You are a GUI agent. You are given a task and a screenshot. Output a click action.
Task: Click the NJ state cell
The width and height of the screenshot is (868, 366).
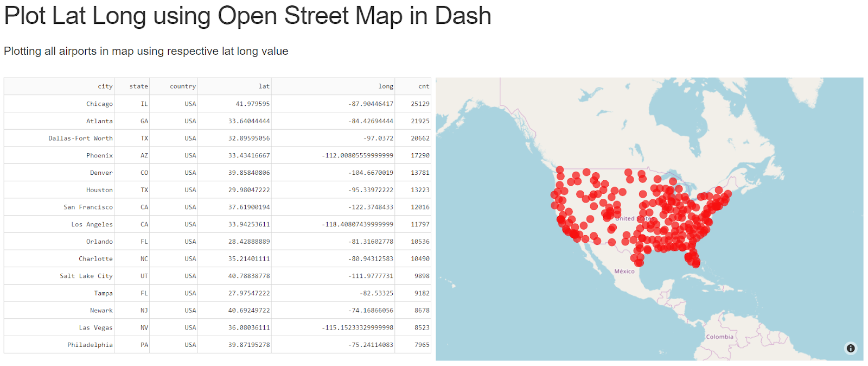click(132, 311)
